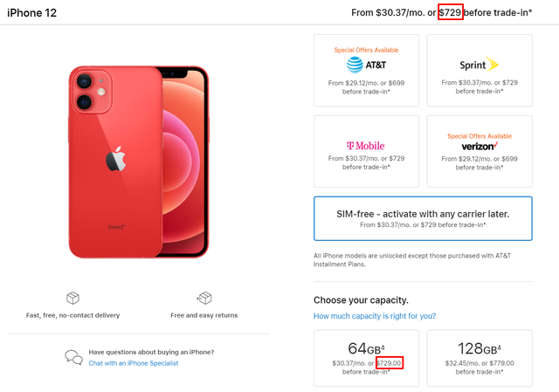Choose the 128GB capacity option
This screenshot has height=392, width=559.
[479, 357]
